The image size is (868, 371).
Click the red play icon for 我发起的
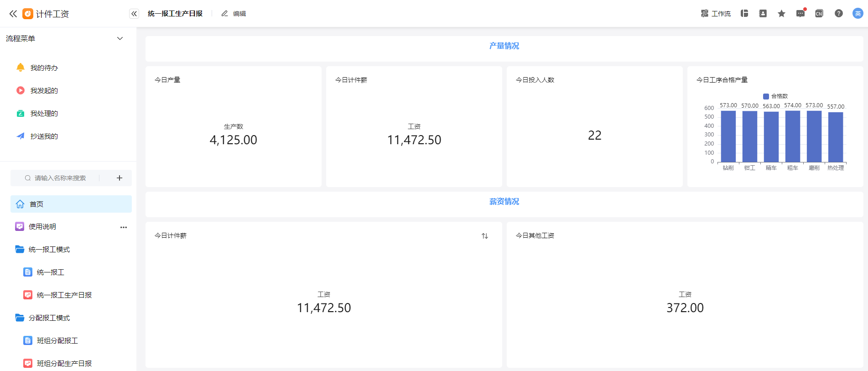pyautogui.click(x=21, y=90)
